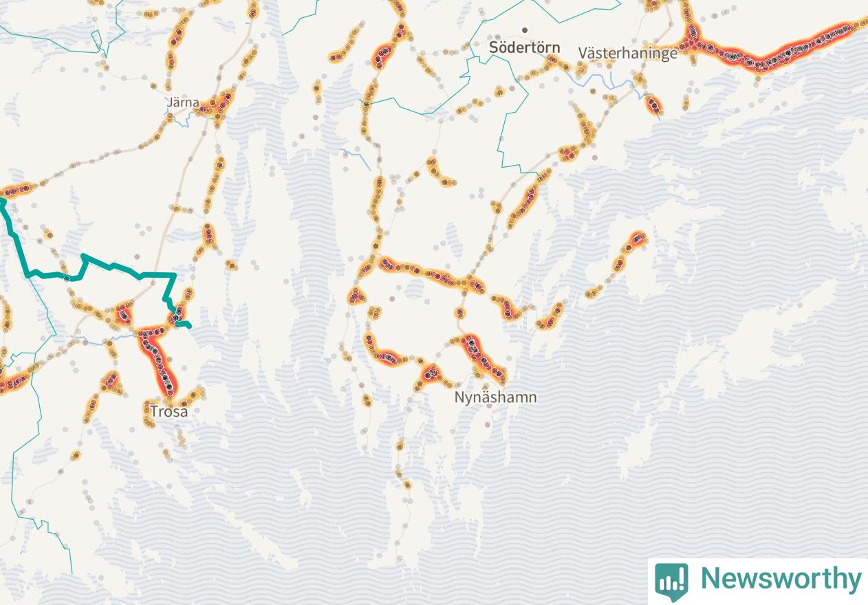Select the Trosa town label
The image size is (868, 605).
[x=169, y=412]
